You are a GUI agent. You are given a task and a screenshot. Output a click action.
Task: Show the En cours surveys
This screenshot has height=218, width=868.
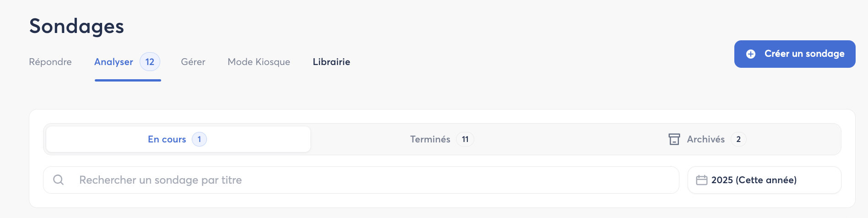click(167, 139)
